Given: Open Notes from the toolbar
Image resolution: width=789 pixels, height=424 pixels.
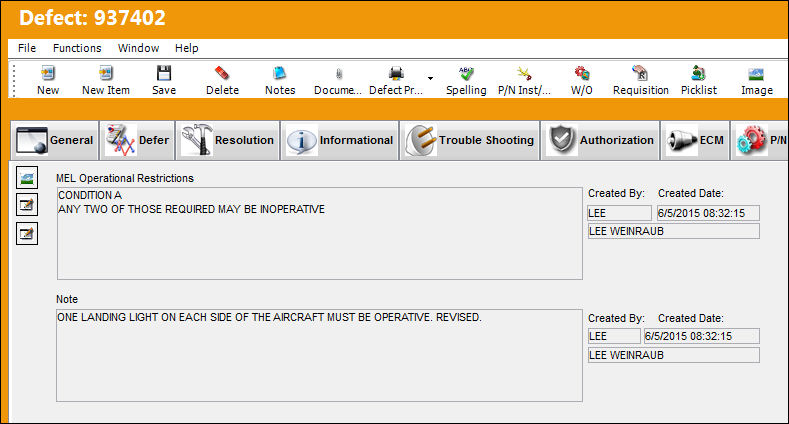Looking at the screenshot, I should (280, 80).
